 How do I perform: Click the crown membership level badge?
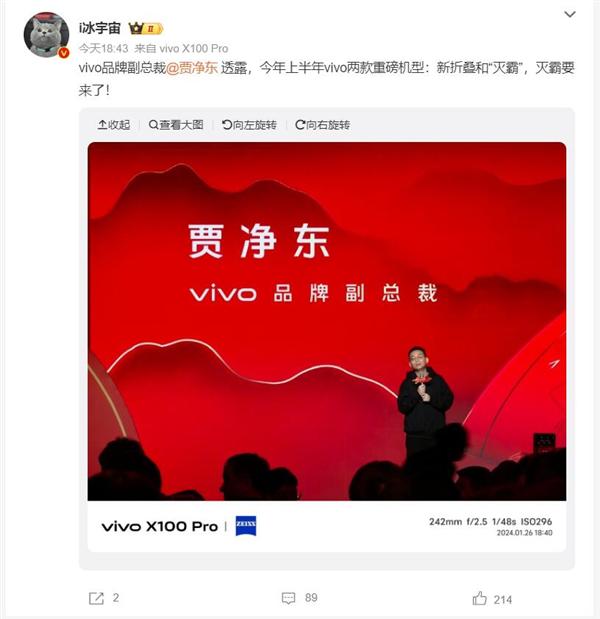coord(146,28)
